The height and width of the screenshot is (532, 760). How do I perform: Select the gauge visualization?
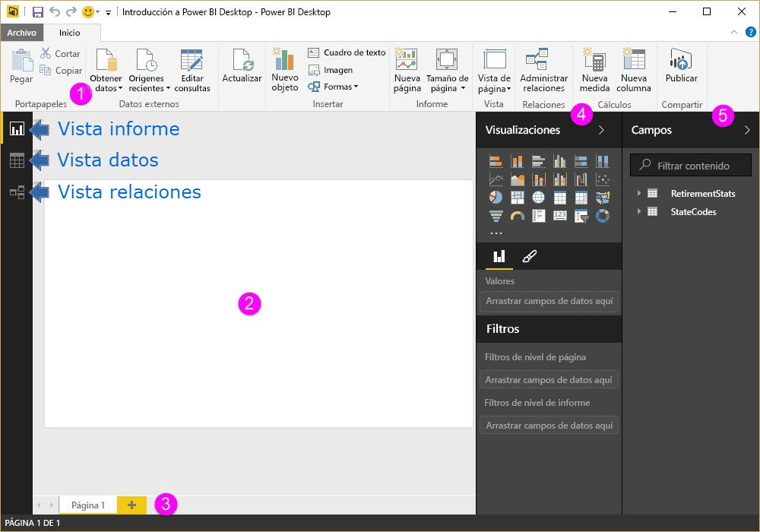tap(517, 216)
